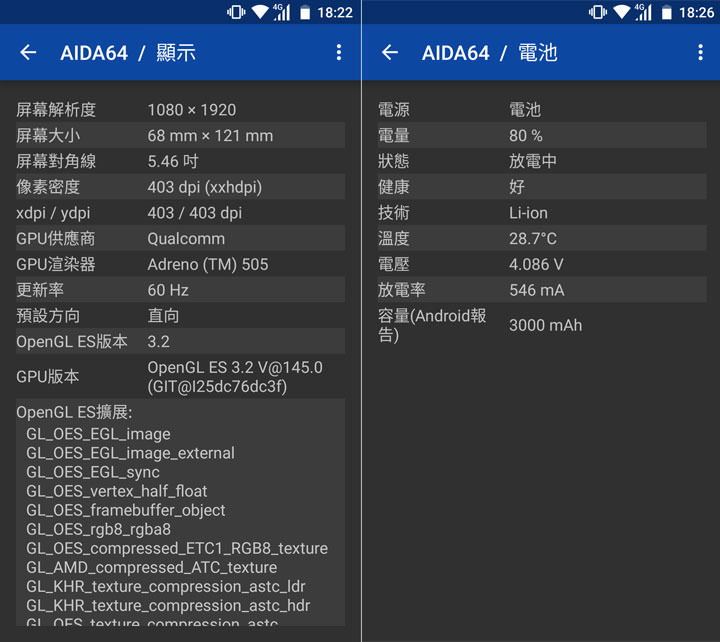Tap the vibrate icon in 18:22 status bar
The width and height of the screenshot is (720, 642).
tap(236, 12)
